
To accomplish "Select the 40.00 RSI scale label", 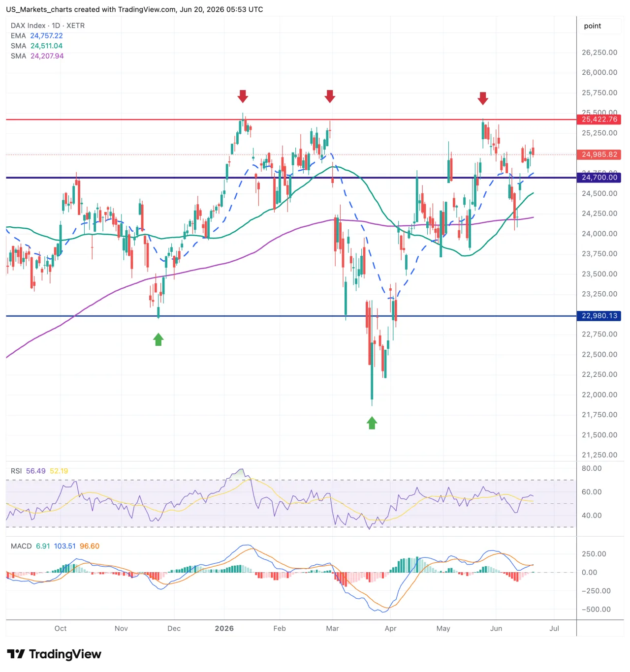I will tap(592, 516).
